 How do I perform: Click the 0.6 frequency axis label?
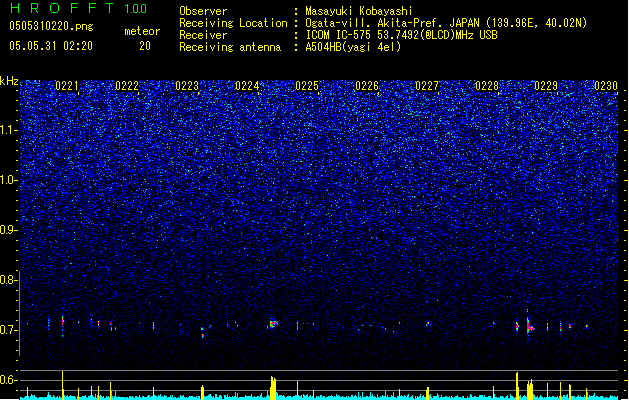[9, 380]
